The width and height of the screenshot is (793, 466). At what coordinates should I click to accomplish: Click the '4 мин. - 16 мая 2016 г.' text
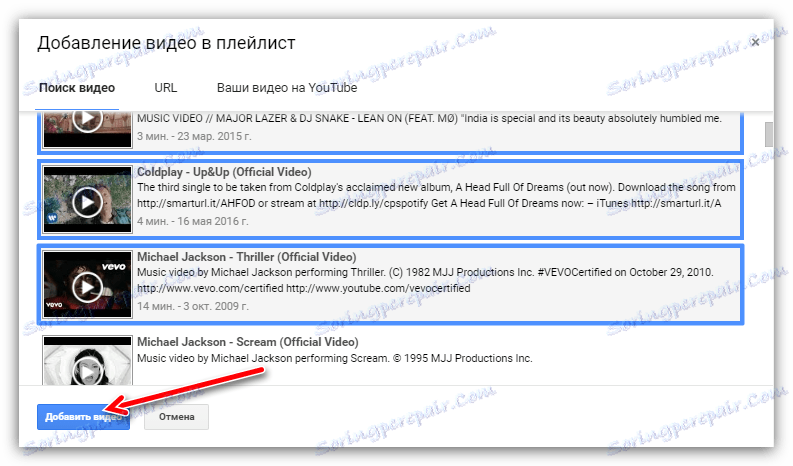(193, 221)
